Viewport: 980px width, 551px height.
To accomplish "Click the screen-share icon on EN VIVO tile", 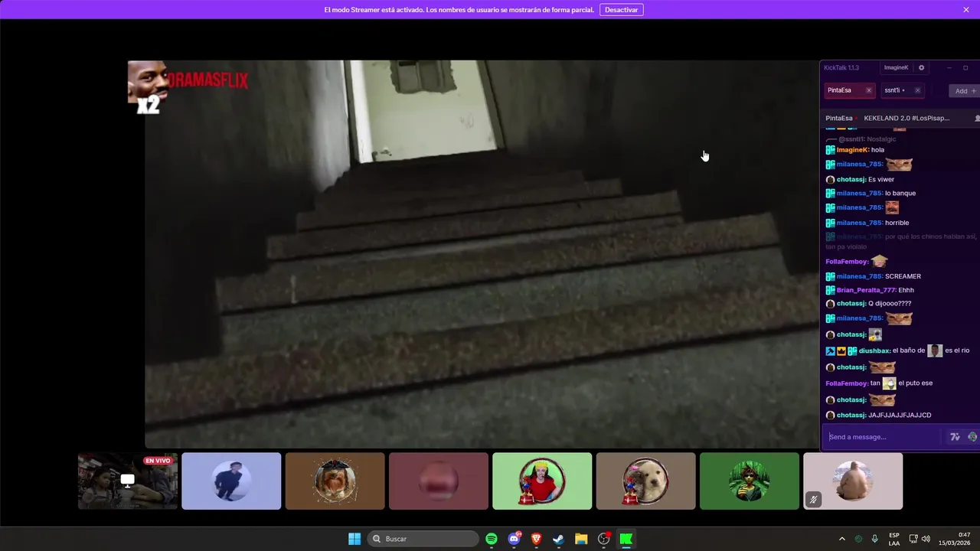I will 128,480.
